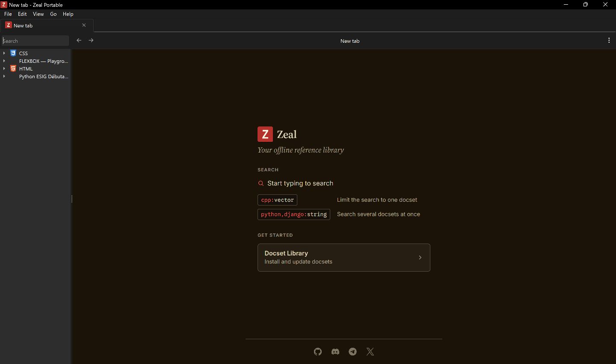Expand the HTML docset tree

[4, 69]
